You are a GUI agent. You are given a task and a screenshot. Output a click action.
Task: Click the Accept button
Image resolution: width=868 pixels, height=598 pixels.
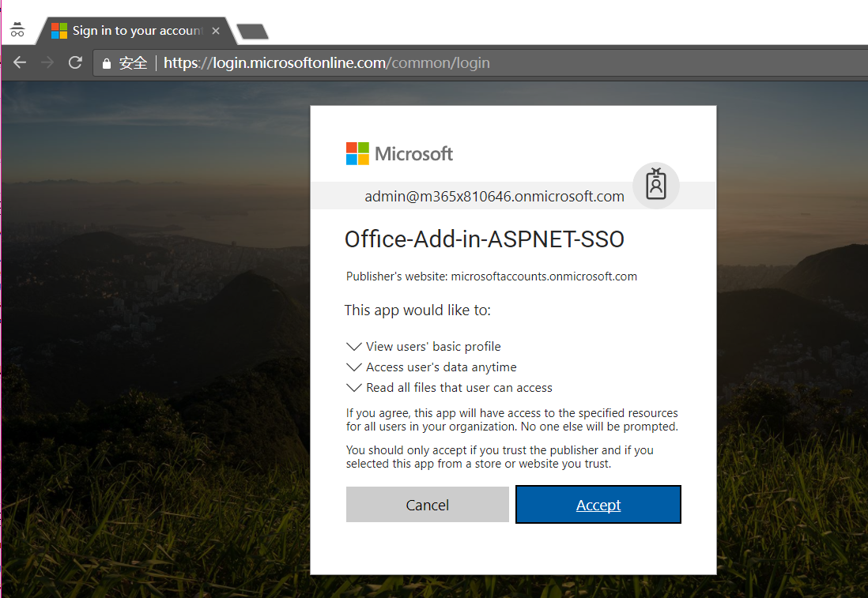tap(598, 504)
